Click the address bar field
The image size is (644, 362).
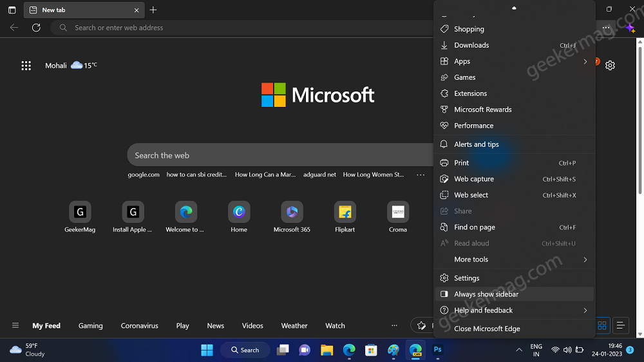[x=242, y=28]
